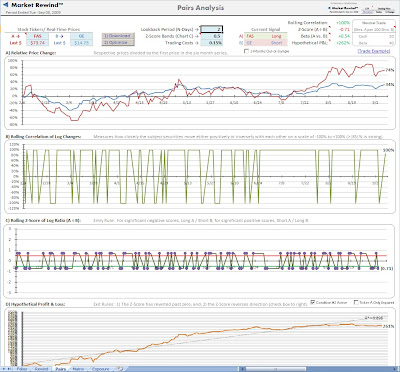Click the blue back arrow beside Market Rewind

[5, 5]
